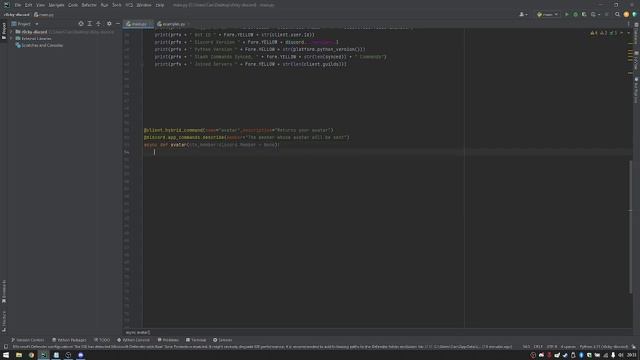Switch to the main.py editor tab

[x=138, y=24]
